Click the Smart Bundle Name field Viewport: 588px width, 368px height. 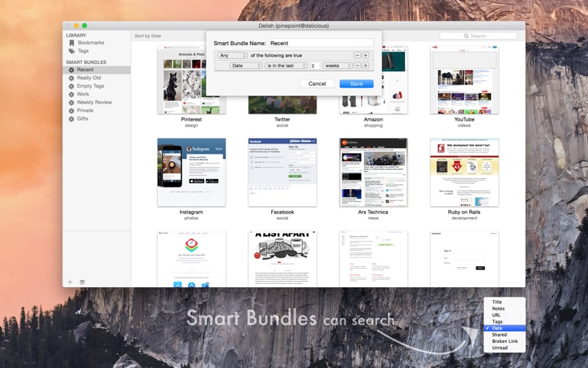coord(320,43)
